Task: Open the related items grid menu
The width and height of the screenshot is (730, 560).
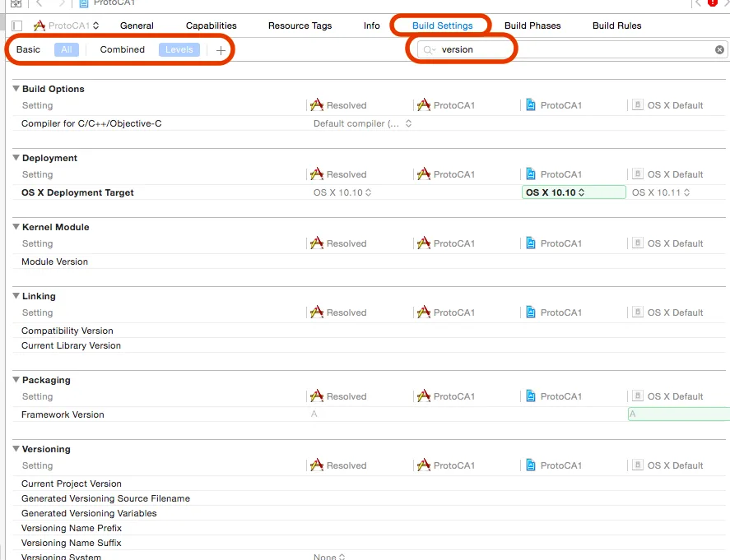Action: coord(16,3)
